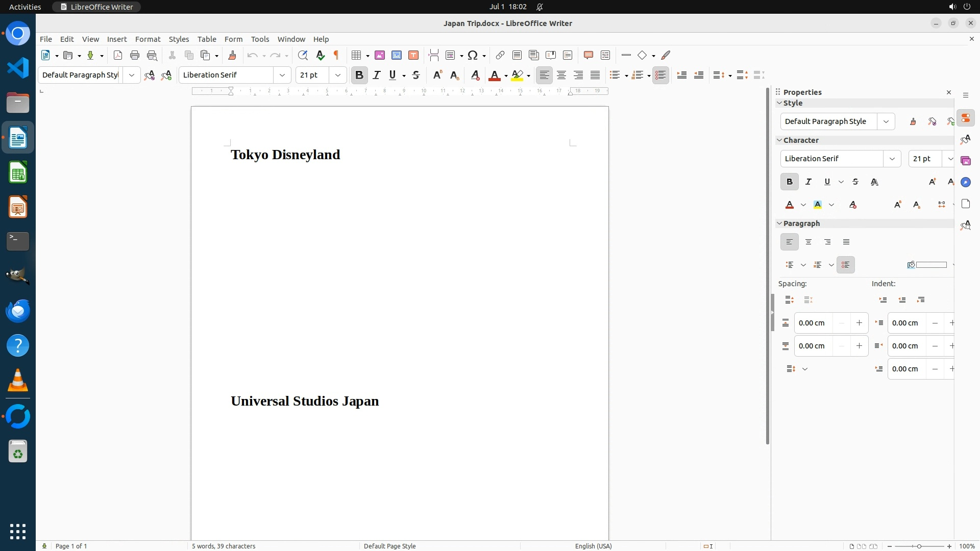Screen dimensions: 980x551
Task: Click the zoom slider in status bar
Action: [x=919, y=546]
